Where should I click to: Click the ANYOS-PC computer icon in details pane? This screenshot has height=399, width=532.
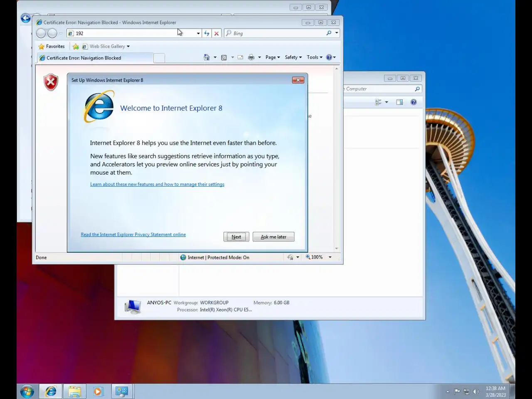133,307
